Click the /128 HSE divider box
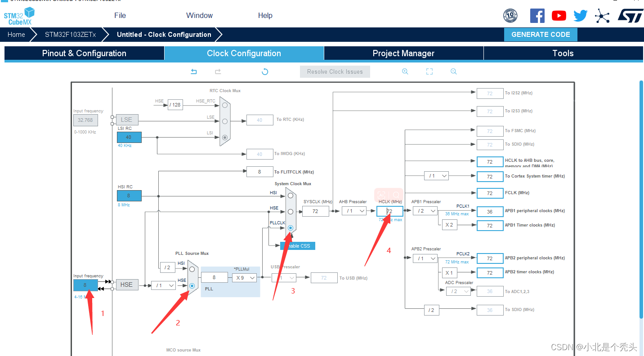The height and width of the screenshot is (356, 644). [175, 105]
